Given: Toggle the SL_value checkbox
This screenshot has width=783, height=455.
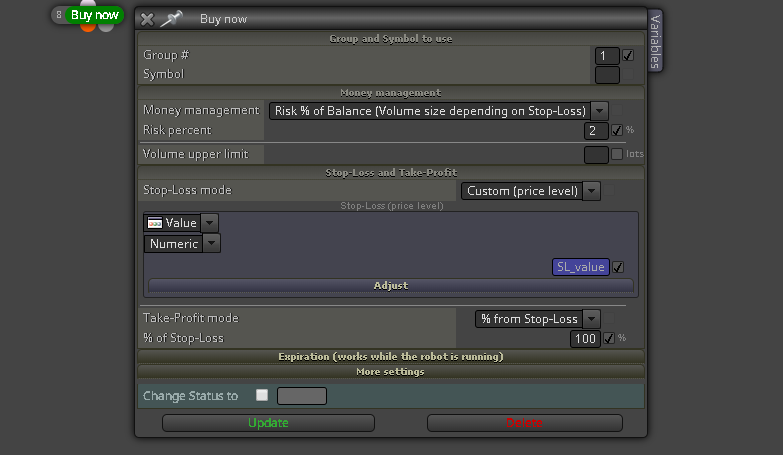Looking at the screenshot, I should pos(618,267).
